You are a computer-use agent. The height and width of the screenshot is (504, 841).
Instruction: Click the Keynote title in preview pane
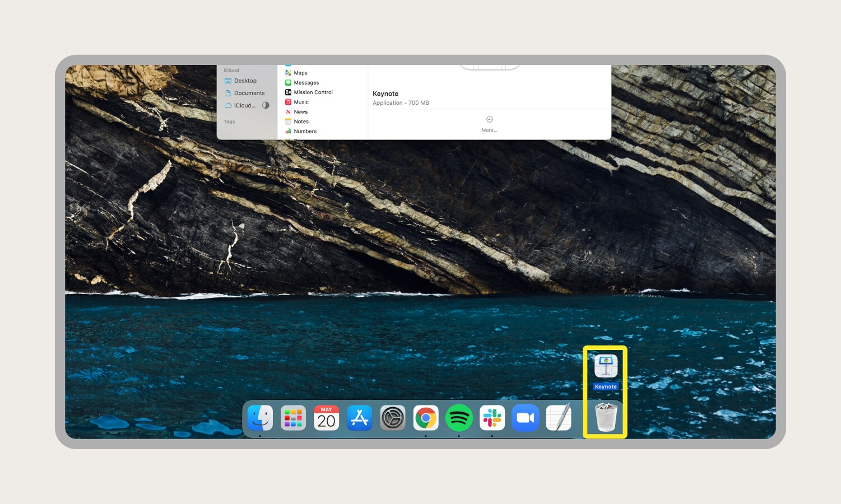coord(385,94)
